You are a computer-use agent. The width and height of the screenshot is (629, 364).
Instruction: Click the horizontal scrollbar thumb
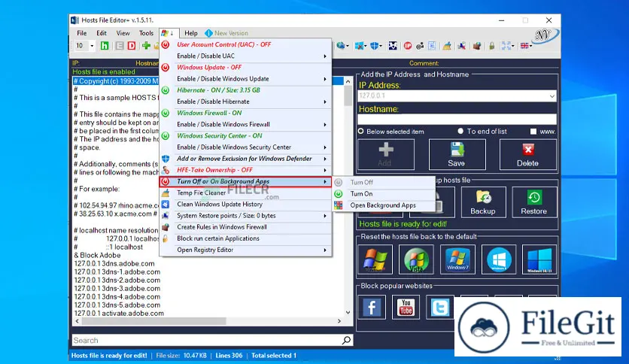(x=153, y=321)
